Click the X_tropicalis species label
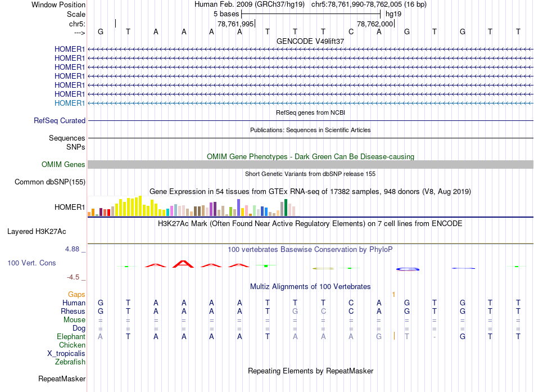 (66, 354)
